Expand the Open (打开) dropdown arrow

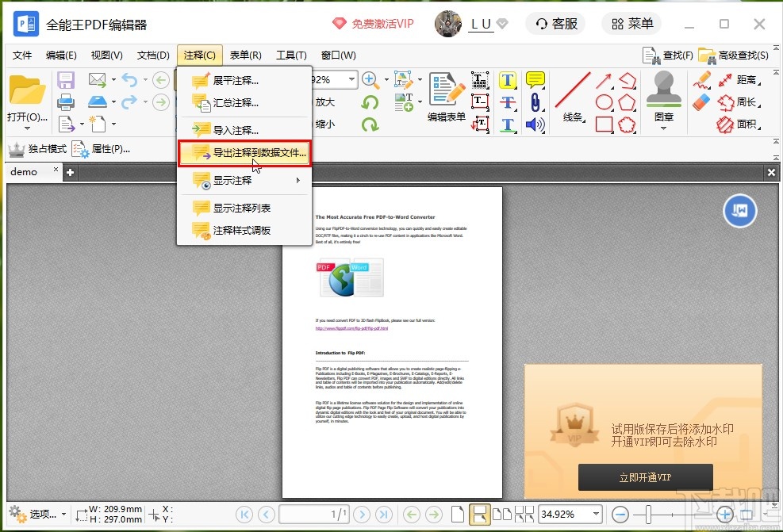coord(27,128)
